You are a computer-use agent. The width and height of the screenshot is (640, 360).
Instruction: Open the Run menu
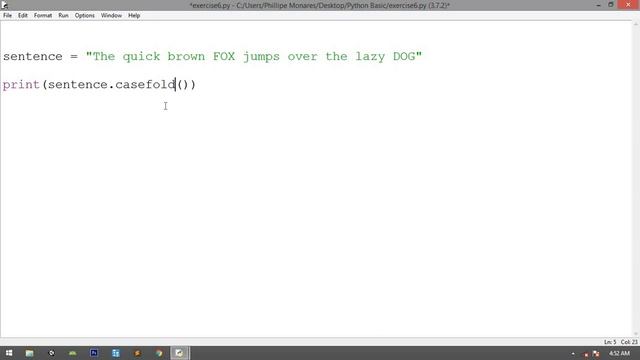(63, 16)
